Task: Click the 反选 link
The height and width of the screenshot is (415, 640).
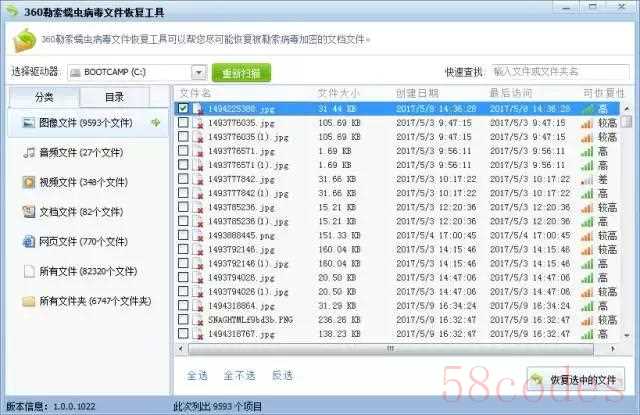Action: point(282,375)
